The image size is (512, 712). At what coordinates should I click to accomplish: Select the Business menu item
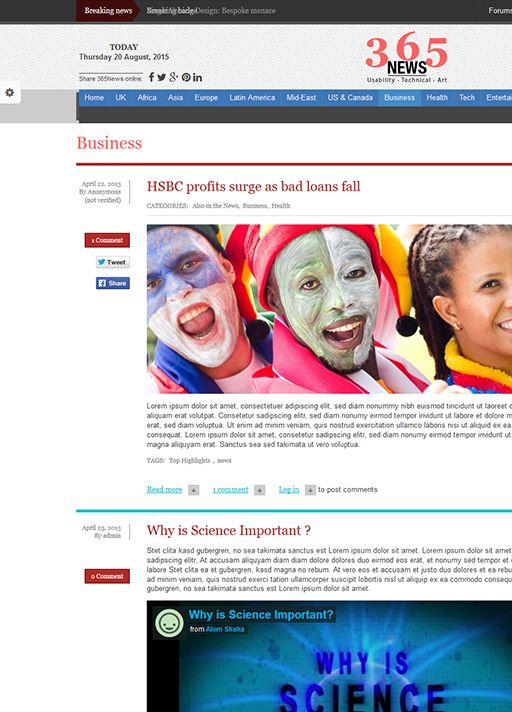coord(399,98)
